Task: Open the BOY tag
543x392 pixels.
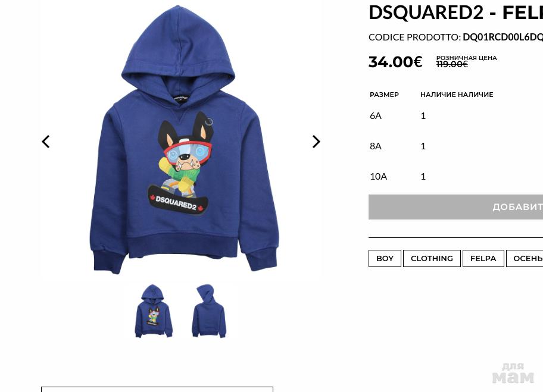Action: pyautogui.click(x=385, y=258)
